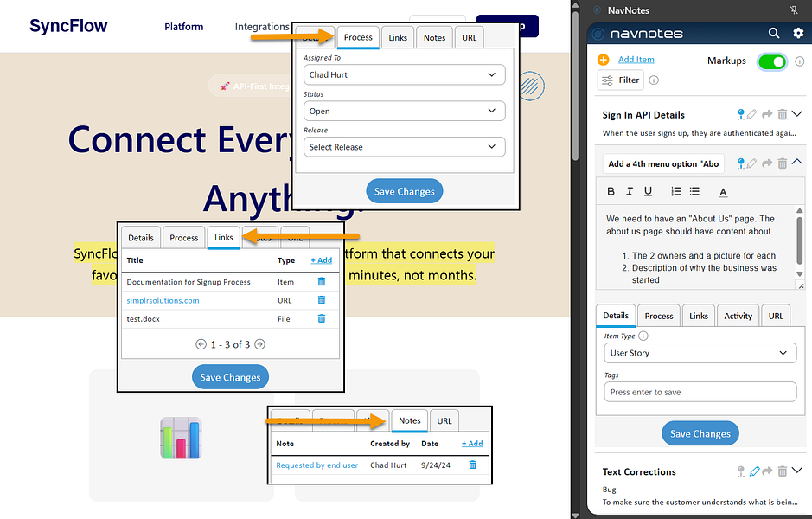The image size is (812, 519).
Task: Delete the Documentation for Signup Process link
Action: pyautogui.click(x=322, y=281)
